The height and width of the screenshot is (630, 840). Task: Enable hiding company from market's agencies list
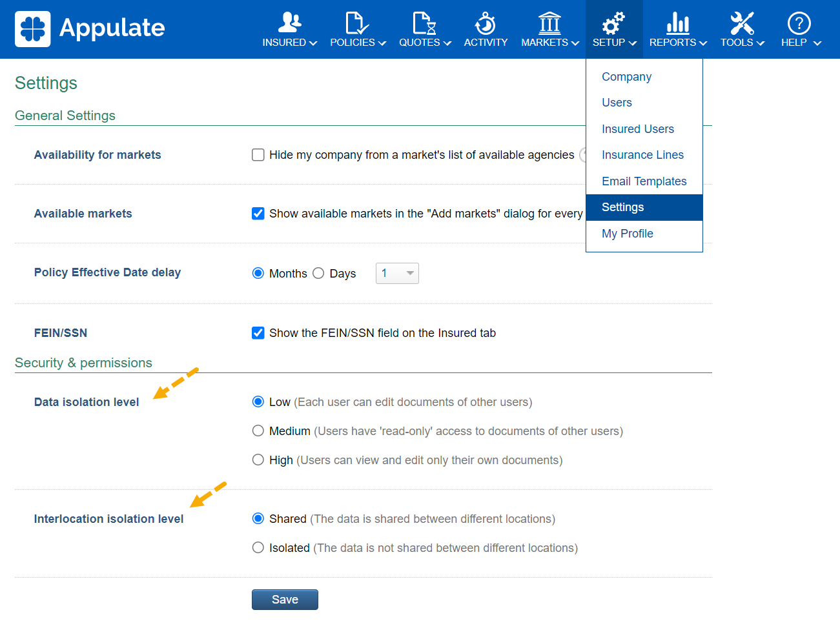tap(258, 155)
